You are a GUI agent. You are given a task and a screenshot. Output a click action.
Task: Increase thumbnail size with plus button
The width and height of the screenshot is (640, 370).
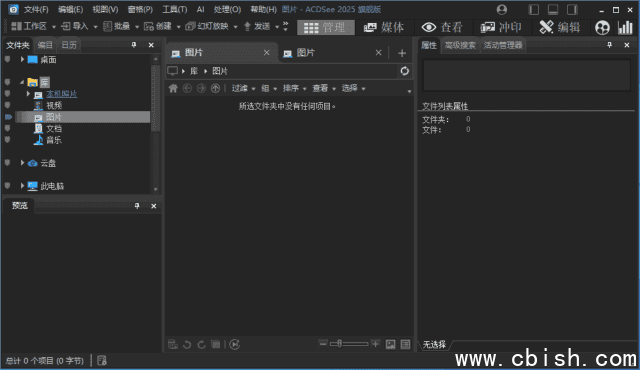click(x=376, y=344)
